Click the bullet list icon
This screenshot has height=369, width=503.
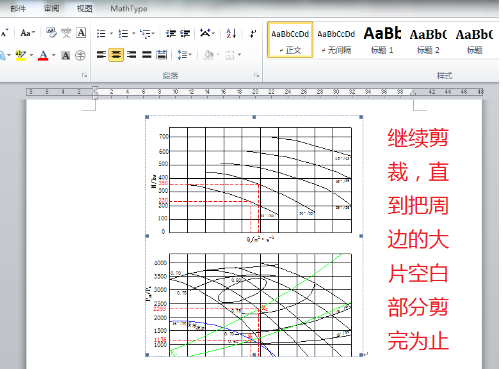point(101,33)
